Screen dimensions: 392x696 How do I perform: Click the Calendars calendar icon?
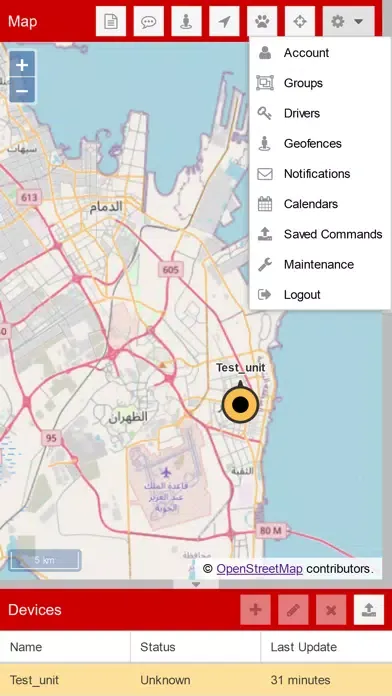point(265,204)
